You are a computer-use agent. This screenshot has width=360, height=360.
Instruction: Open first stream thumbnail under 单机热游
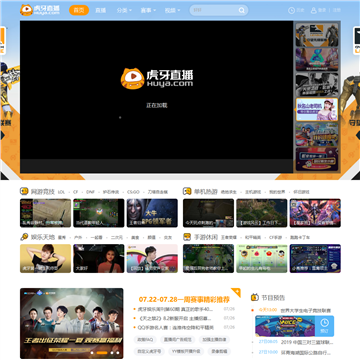click(208, 213)
